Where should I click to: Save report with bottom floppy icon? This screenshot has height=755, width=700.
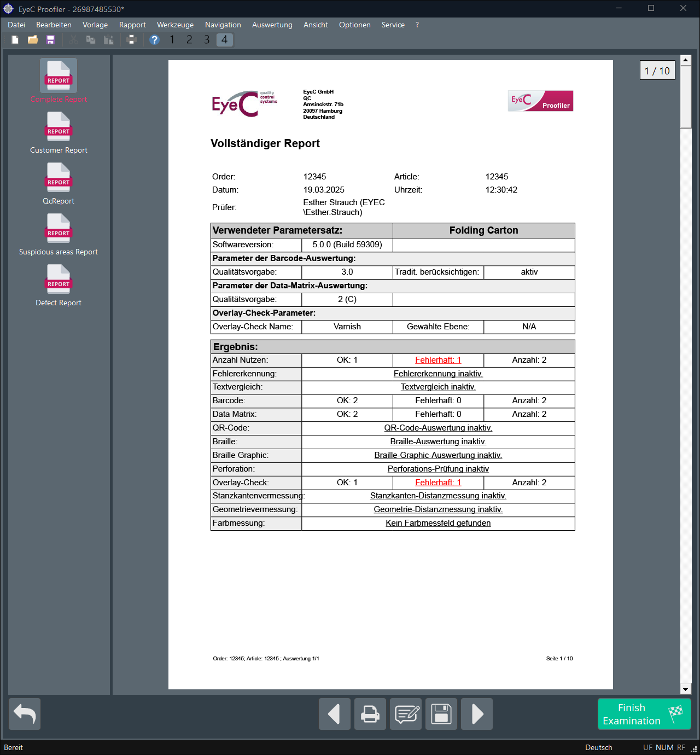[441, 714]
